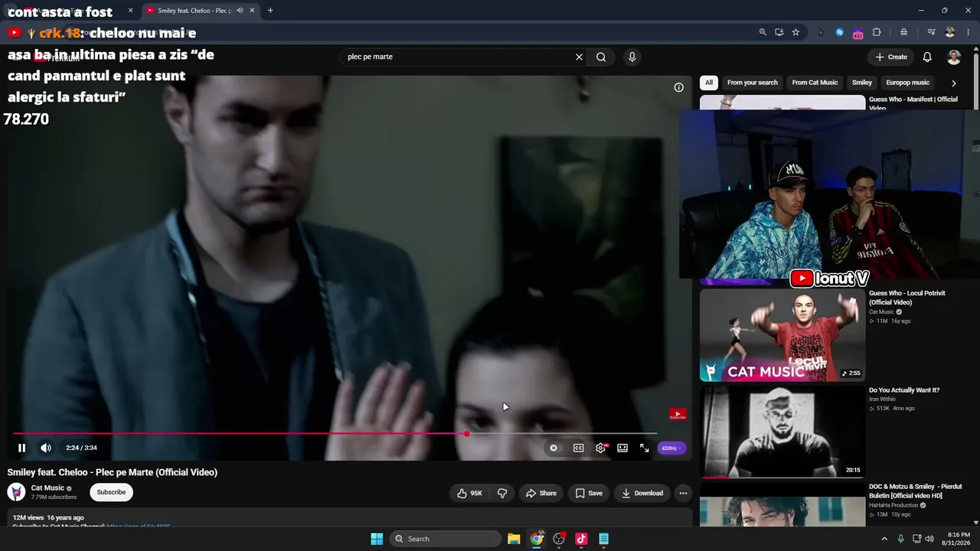Image resolution: width=980 pixels, height=551 pixels.
Task: Open the Windows Start menu
Action: [377, 539]
